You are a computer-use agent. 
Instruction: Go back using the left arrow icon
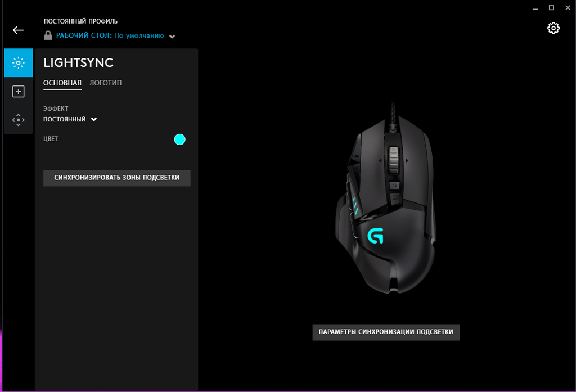click(x=18, y=30)
